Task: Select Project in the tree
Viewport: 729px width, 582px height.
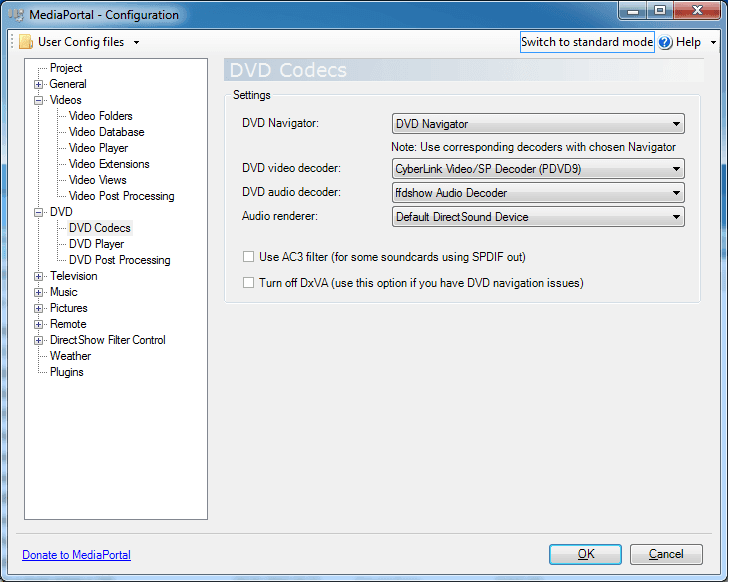Action: click(66, 68)
